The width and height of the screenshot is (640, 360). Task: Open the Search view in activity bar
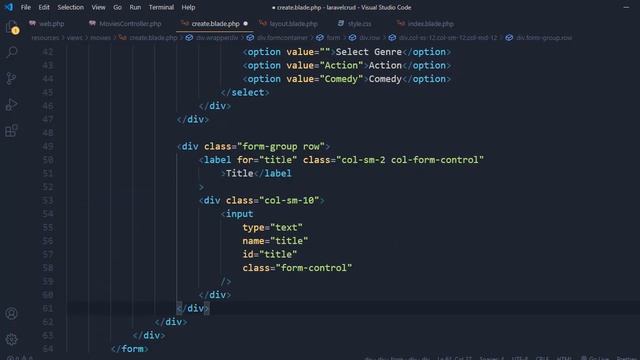[12, 52]
